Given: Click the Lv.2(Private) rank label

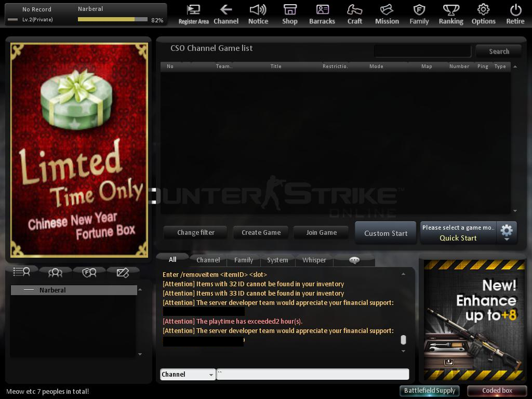Looking at the screenshot, I should point(37,20).
